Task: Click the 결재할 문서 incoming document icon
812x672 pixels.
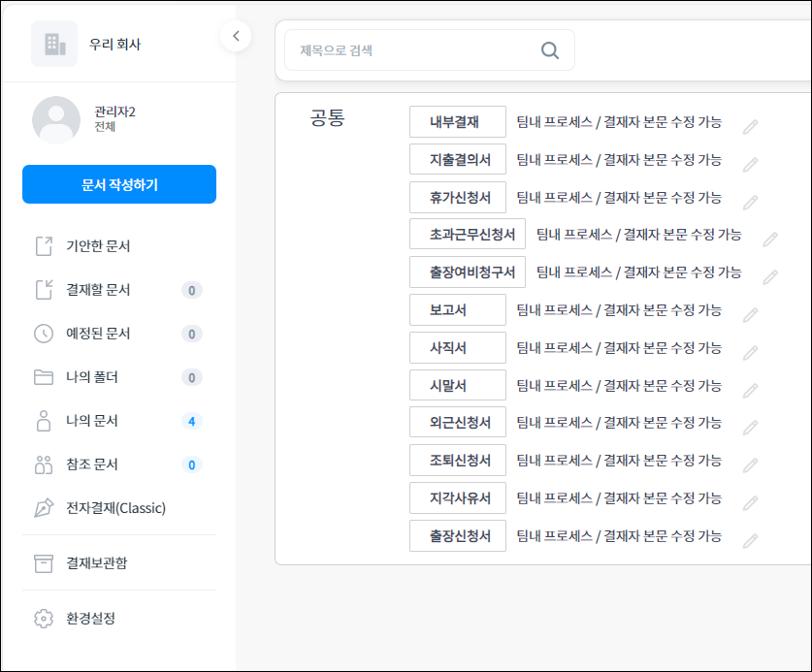Action: pyautogui.click(x=44, y=290)
